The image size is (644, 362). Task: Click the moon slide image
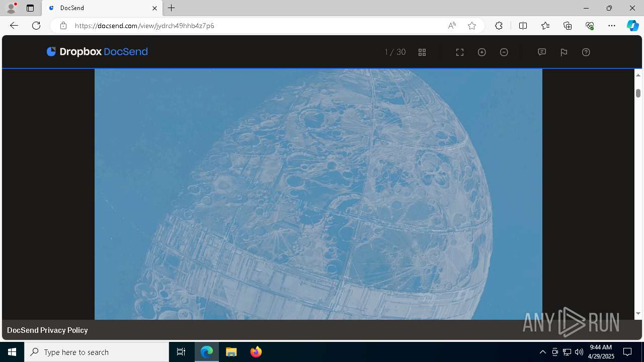coord(318,194)
